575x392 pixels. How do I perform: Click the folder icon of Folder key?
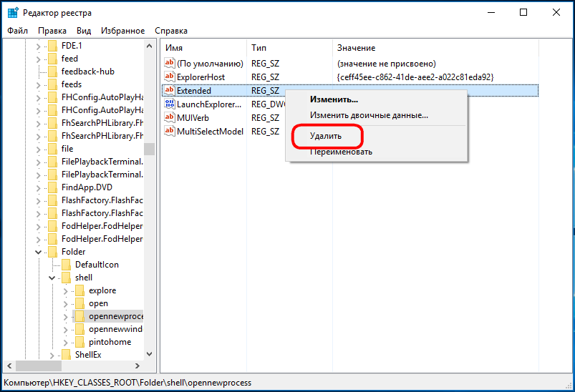tap(53, 252)
